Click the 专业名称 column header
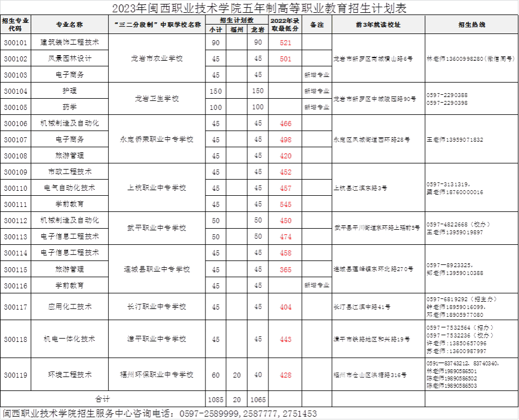Screen dimensions: 519x420 point(69,25)
